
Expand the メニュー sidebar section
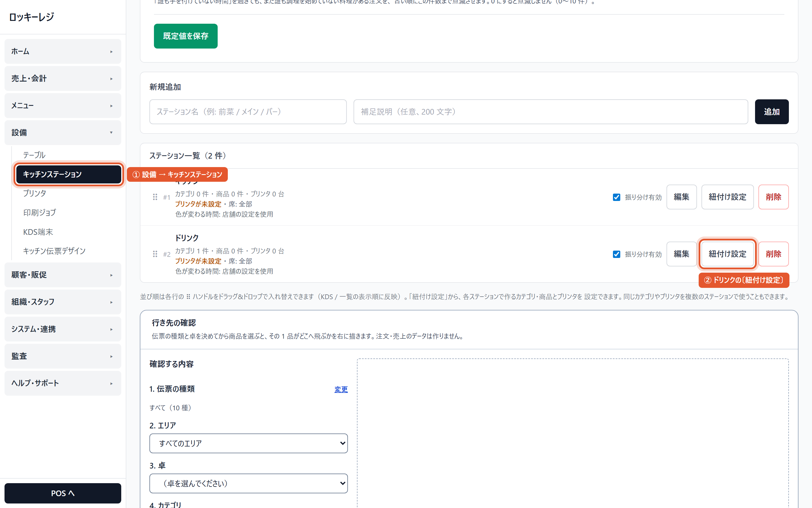(63, 106)
